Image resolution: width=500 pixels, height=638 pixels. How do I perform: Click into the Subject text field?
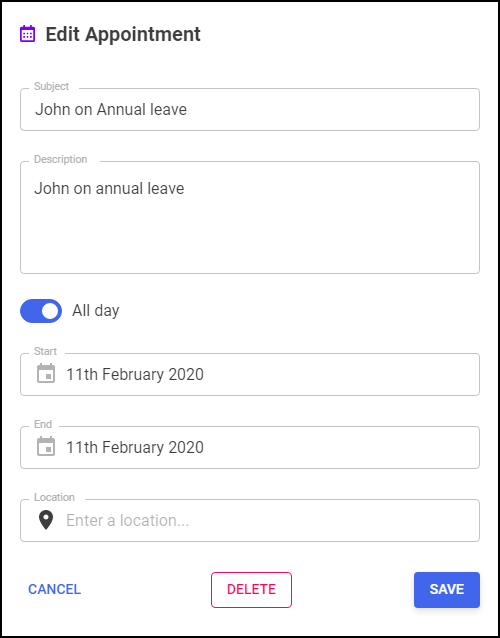tap(250, 109)
